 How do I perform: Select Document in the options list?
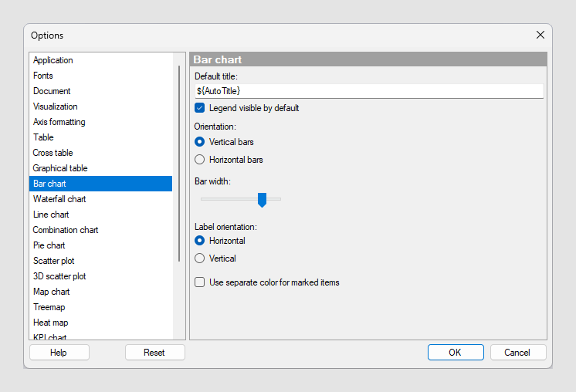pos(100,91)
